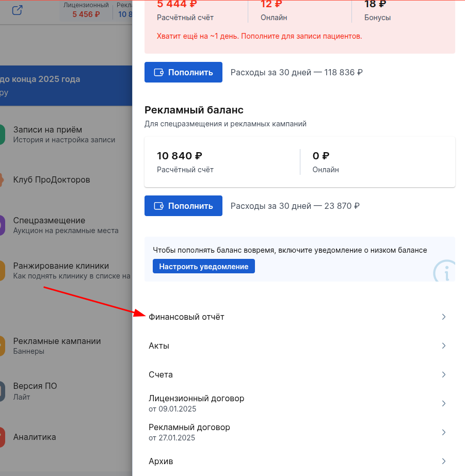Open the Архив section
This screenshot has height=476, width=465.
pos(161,461)
